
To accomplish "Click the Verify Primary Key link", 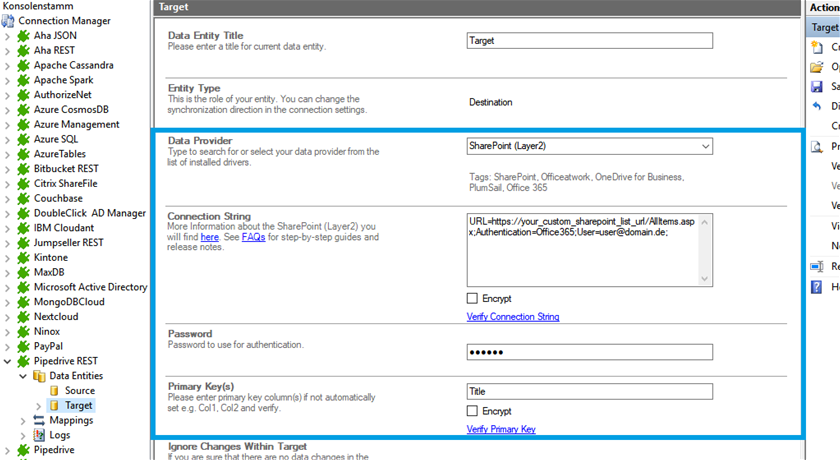I will click(500, 429).
